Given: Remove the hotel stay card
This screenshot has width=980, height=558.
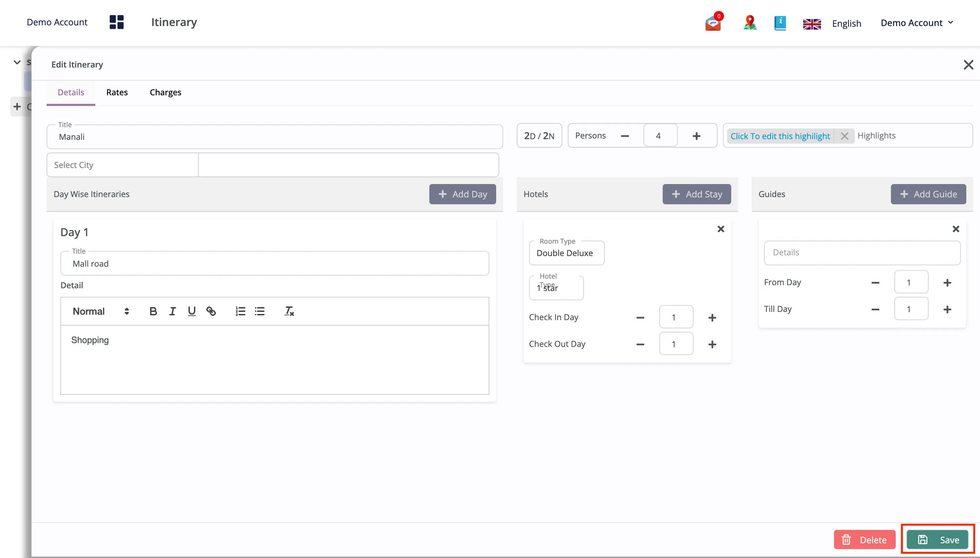Looking at the screenshot, I should (x=721, y=229).
